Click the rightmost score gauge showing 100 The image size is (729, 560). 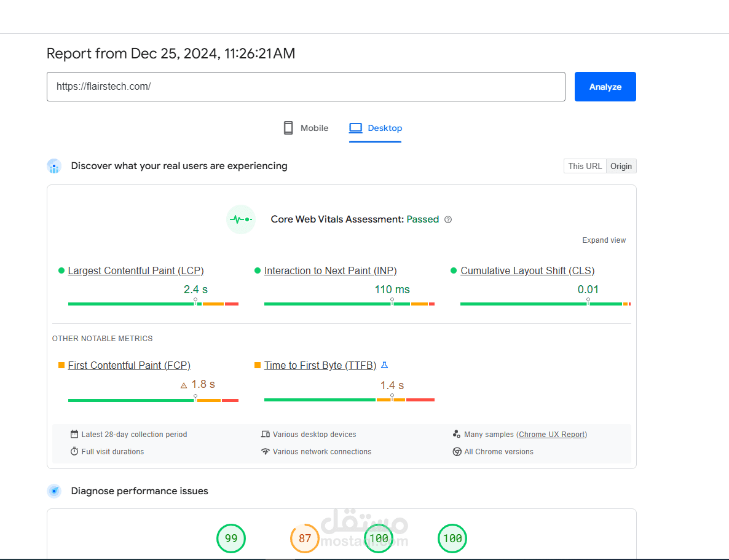452,538
